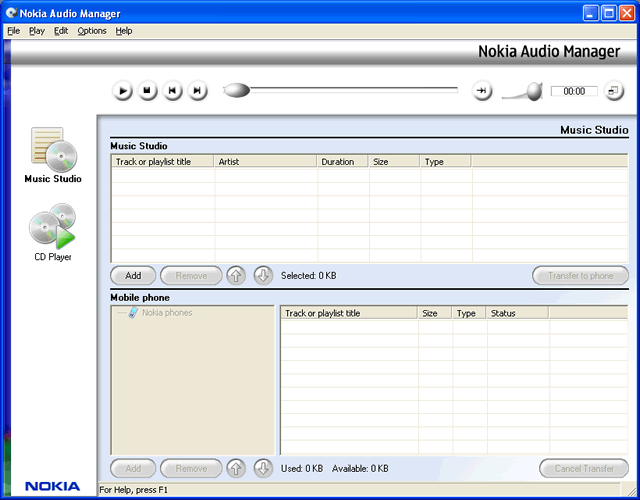The width and height of the screenshot is (640, 500).
Task: Click the move down arrow in Music Studio
Action: tap(263, 275)
